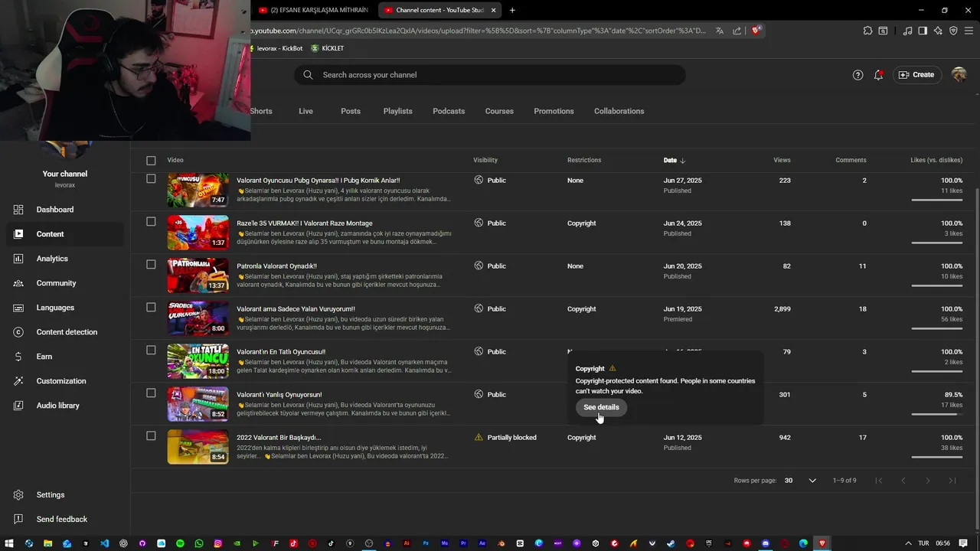This screenshot has height=551, width=980.
Task: Jump to first page in pagination
Action: click(x=879, y=481)
